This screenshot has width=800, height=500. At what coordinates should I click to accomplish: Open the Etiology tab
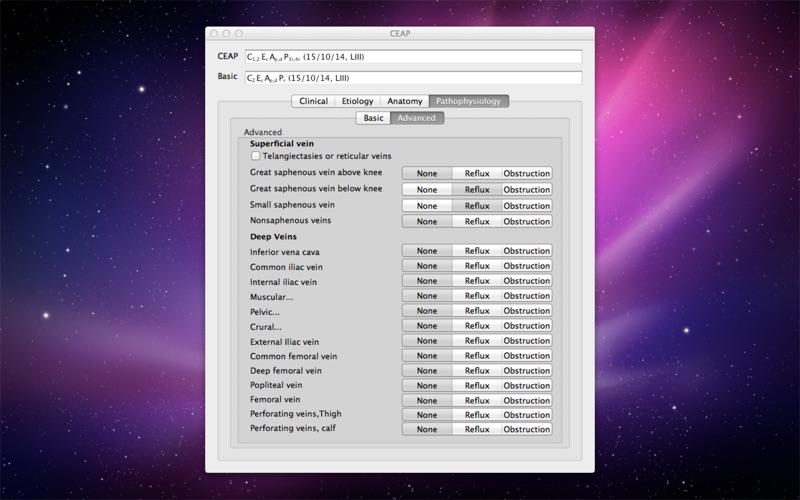[x=357, y=101]
